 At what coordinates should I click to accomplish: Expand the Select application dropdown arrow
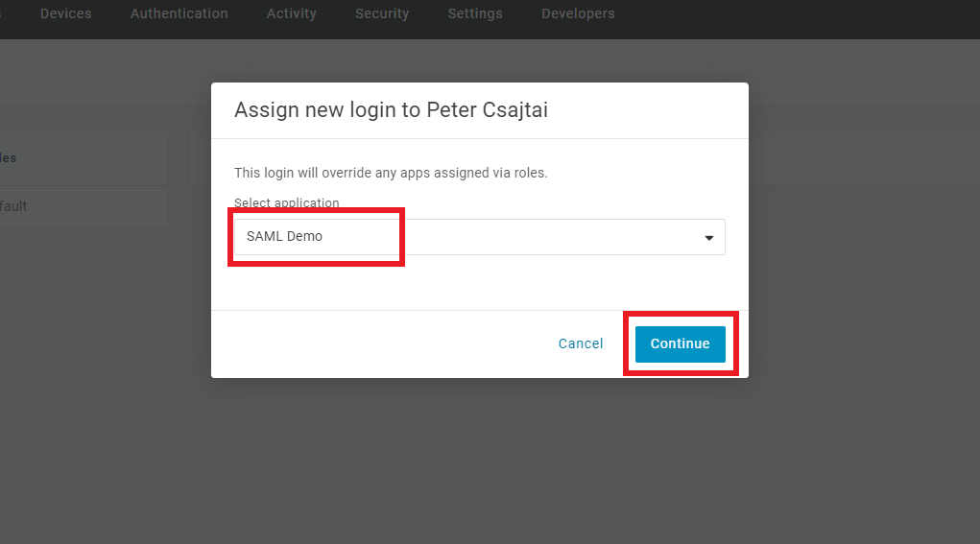[x=709, y=237]
